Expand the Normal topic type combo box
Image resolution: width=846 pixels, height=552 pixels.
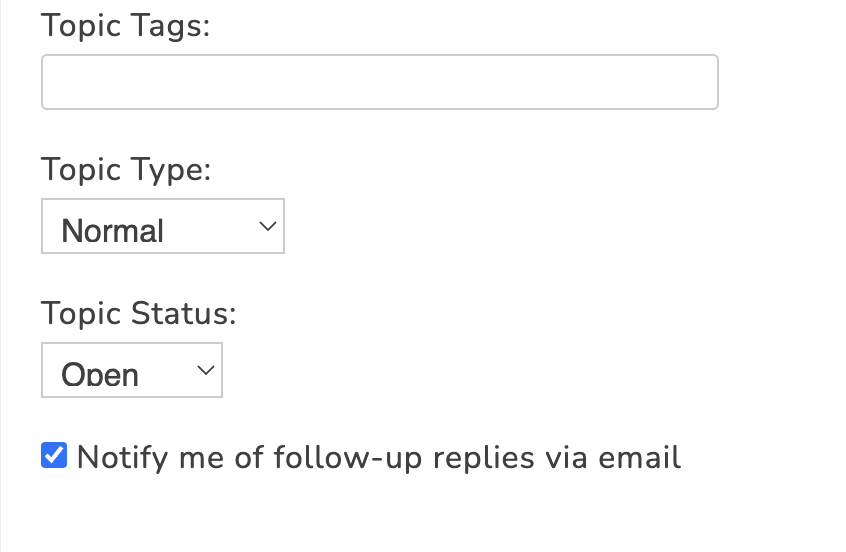click(163, 226)
